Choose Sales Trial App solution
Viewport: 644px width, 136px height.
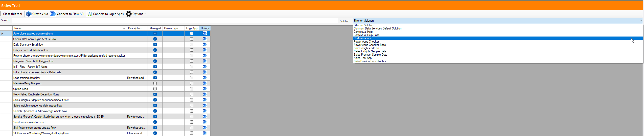498,58
